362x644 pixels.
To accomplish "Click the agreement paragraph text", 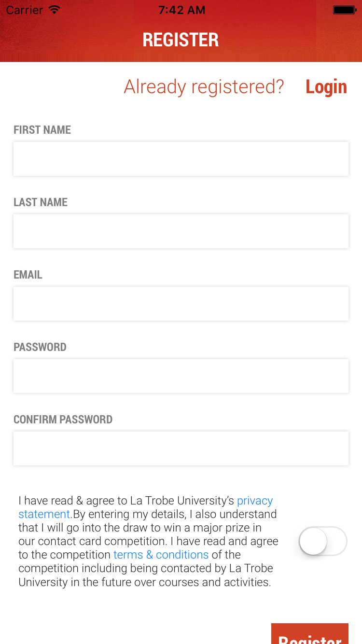I will point(145,541).
